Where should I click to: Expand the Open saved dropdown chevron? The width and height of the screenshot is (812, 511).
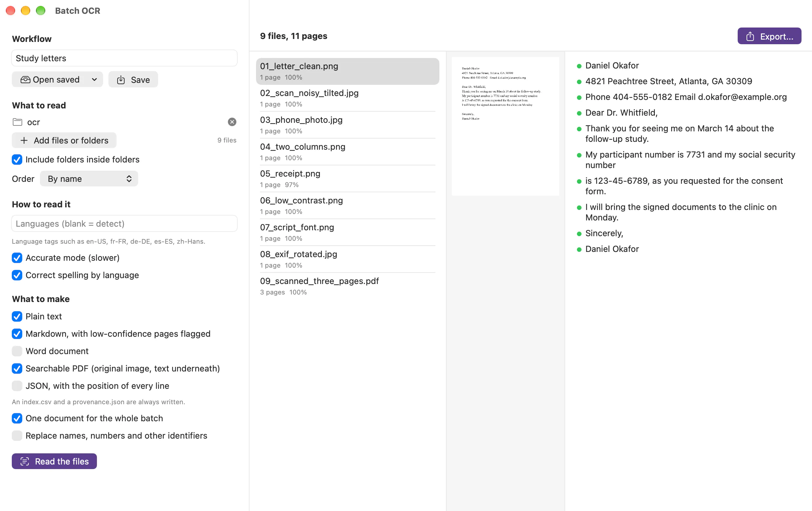[x=94, y=80]
